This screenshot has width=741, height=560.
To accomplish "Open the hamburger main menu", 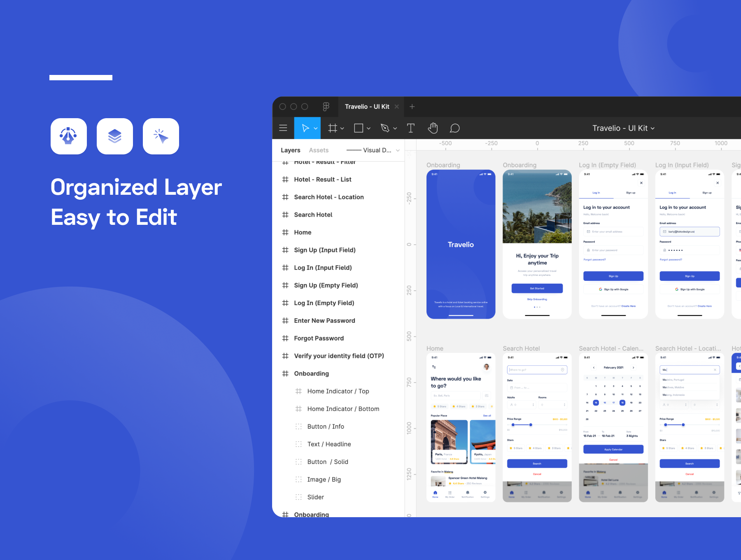I will (283, 128).
